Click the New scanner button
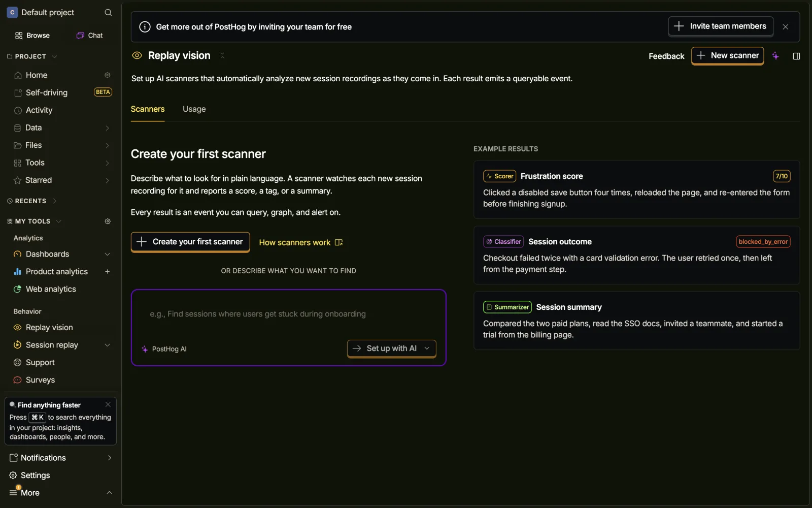The width and height of the screenshot is (812, 508). pyautogui.click(x=727, y=56)
